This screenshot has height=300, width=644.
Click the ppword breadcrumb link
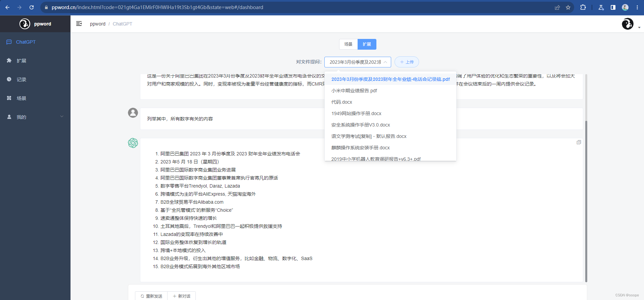click(x=98, y=24)
